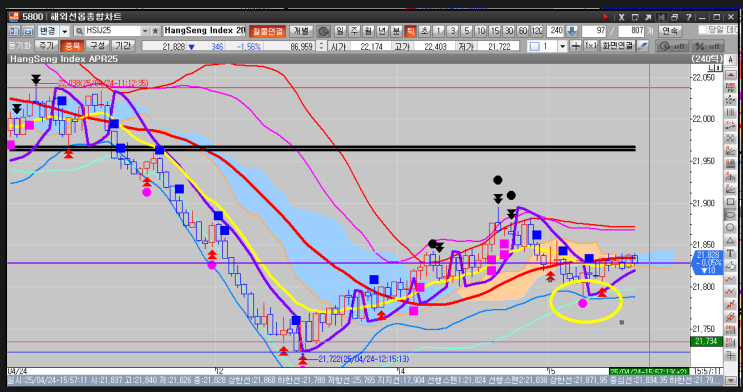
Task: Click the second layout icon at toolbar left
Action: click(28, 31)
